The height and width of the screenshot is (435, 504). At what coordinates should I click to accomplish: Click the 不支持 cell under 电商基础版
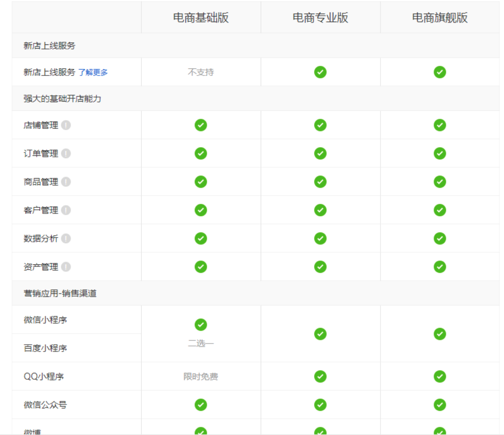pos(201,72)
